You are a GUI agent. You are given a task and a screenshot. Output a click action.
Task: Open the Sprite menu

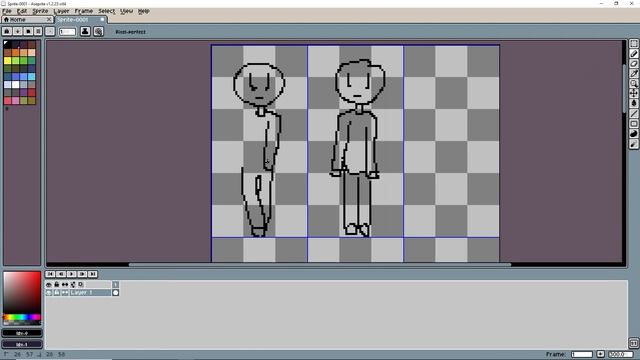pyautogui.click(x=40, y=11)
